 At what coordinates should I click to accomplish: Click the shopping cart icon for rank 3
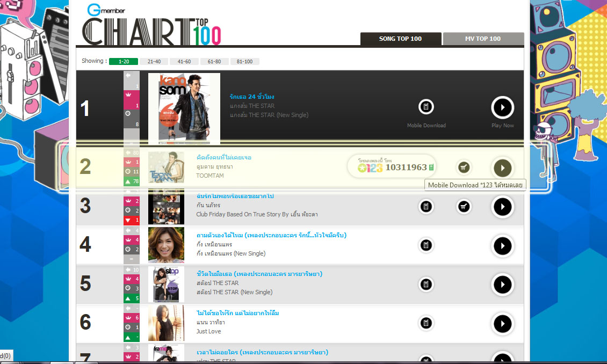[x=464, y=207]
